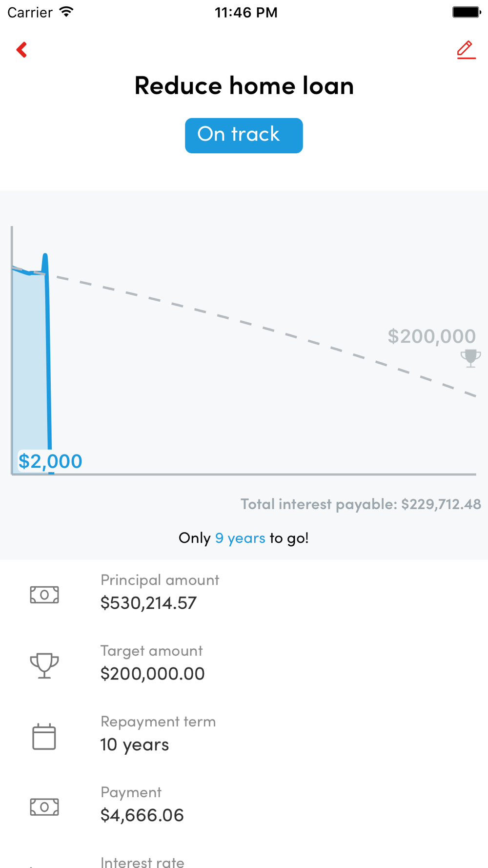Click the blue 9 years text
This screenshot has width=488, height=868.
tap(240, 538)
